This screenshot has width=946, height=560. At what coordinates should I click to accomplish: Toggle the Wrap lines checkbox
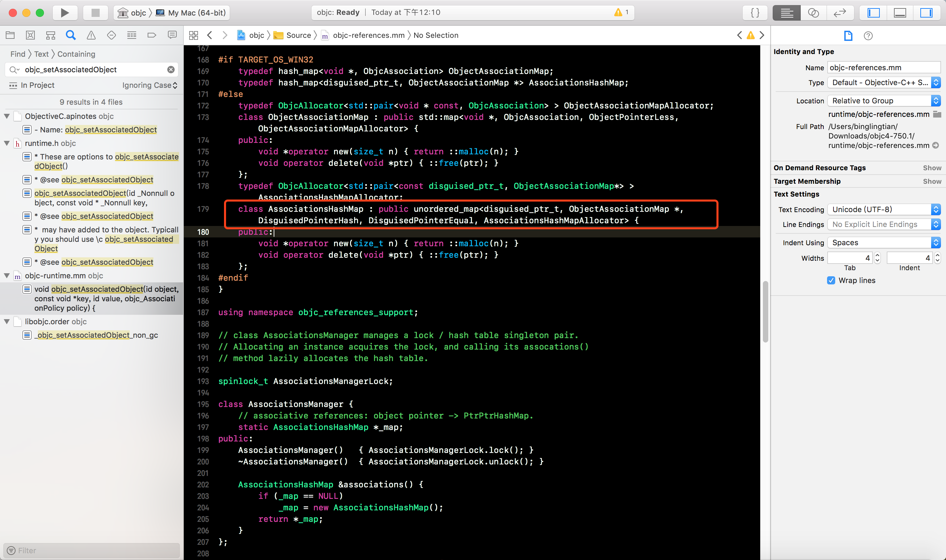tap(831, 280)
